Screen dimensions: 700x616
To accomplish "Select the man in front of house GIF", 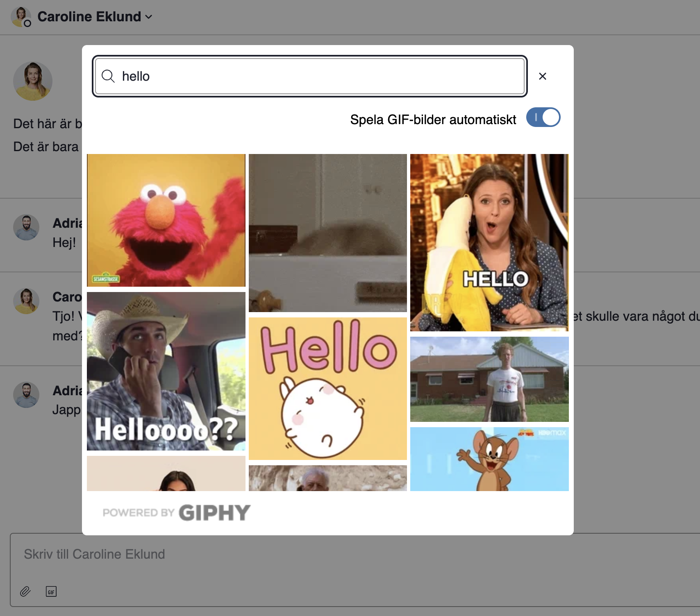I will tap(489, 379).
